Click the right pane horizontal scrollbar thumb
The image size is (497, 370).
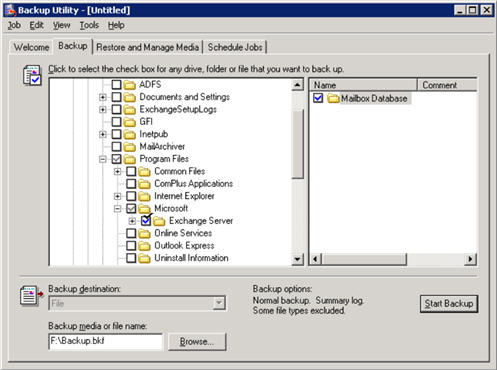point(365,259)
